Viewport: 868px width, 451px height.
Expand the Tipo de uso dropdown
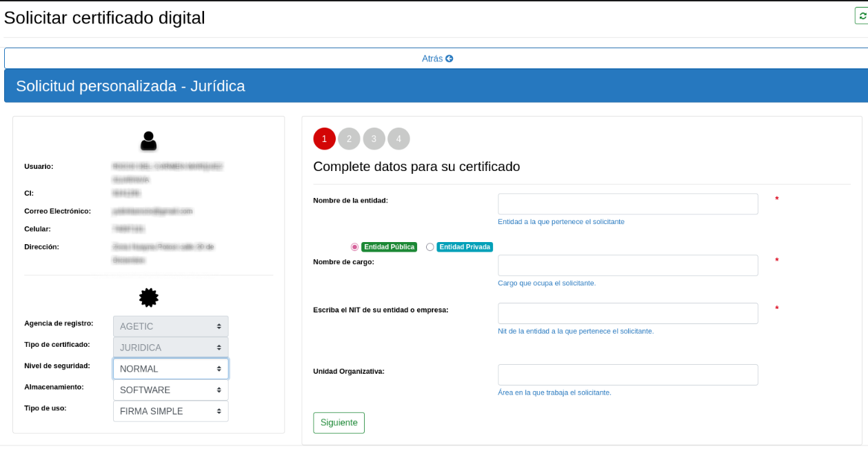170,411
